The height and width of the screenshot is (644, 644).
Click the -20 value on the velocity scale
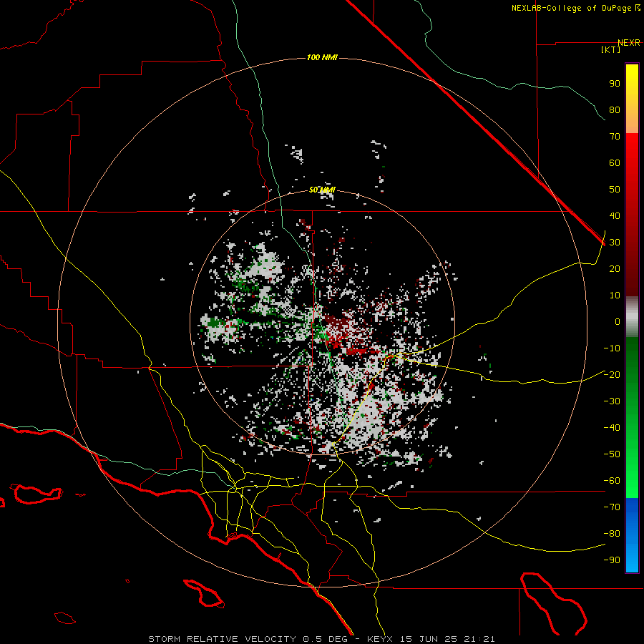[612, 374]
